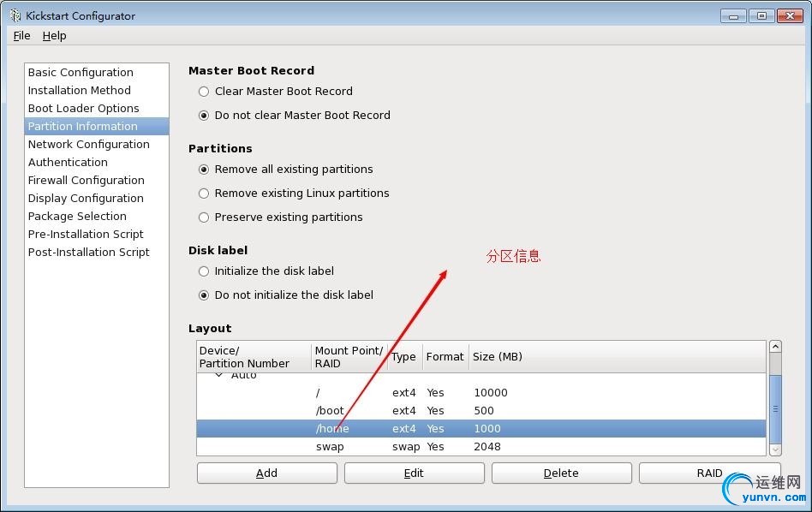
Task: Close the Kickstart Configurator window
Action: 791,16
